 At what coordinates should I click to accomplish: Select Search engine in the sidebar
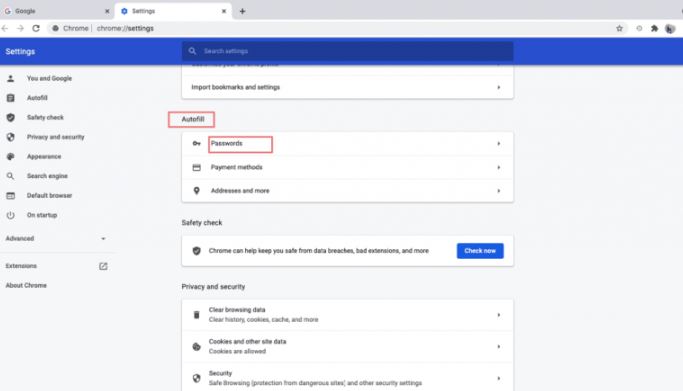47,176
